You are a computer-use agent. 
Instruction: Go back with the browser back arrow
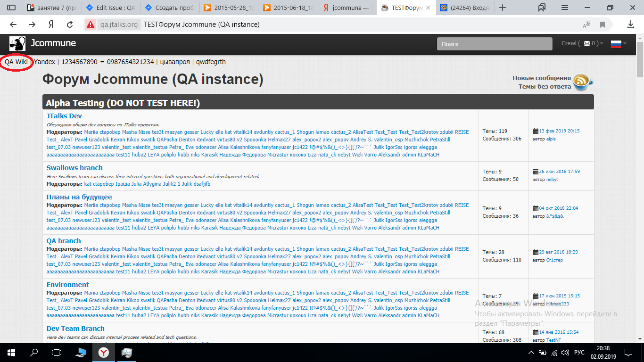pyautogui.click(x=13, y=25)
